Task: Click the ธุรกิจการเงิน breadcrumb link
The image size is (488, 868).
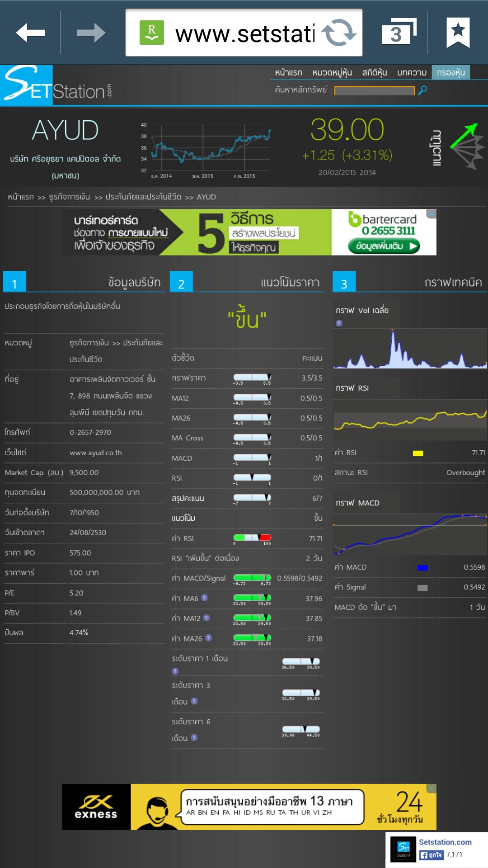Action: [x=70, y=197]
